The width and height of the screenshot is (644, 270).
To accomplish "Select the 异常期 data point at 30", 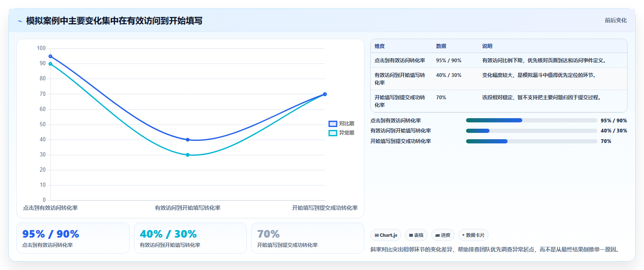I will pyautogui.click(x=188, y=155).
